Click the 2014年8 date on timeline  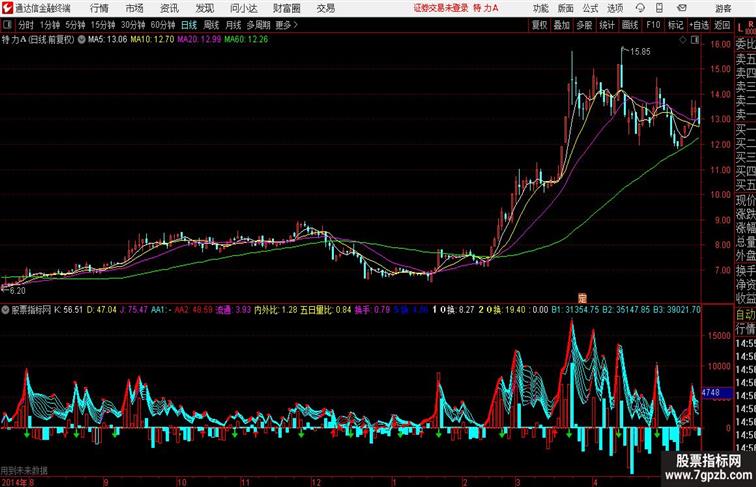(18, 482)
